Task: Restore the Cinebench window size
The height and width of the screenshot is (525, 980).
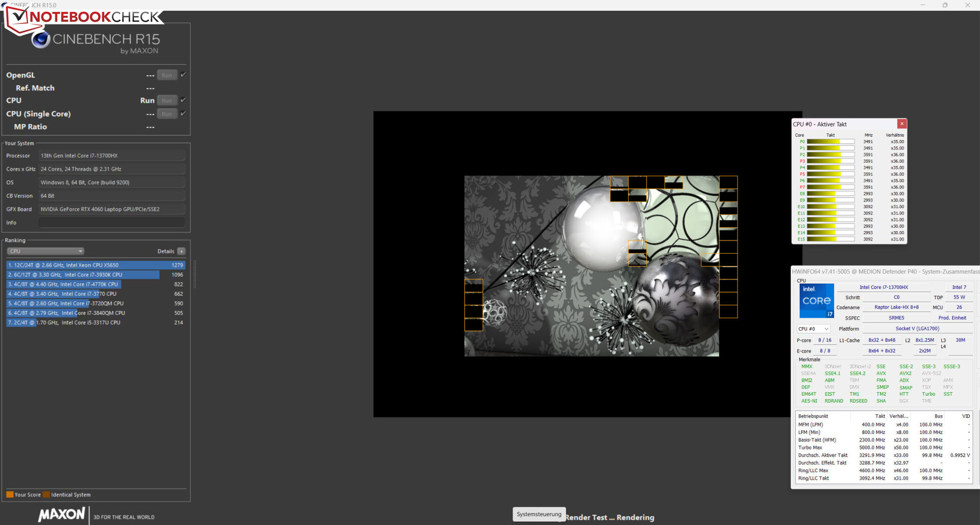Action: pos(945,5)
